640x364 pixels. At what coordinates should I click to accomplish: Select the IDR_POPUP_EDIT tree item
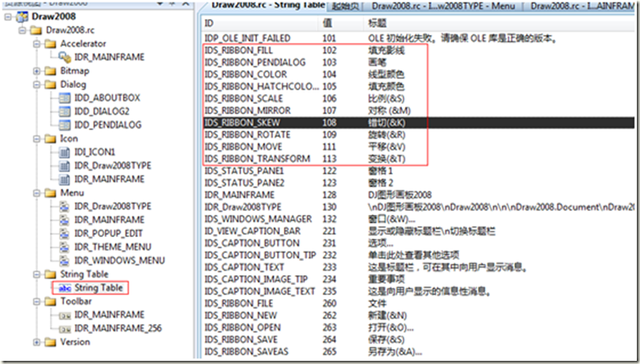(108, 233)
